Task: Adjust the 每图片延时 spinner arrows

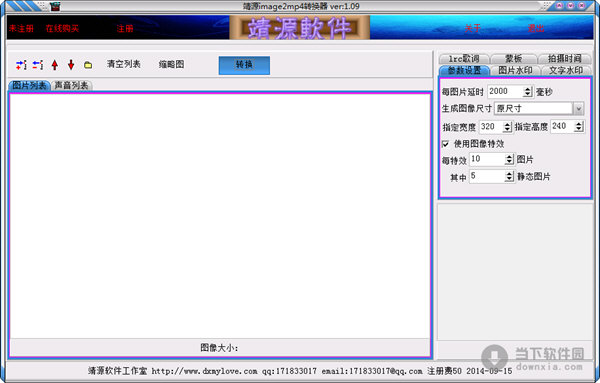Action: (x=528, y=91)
